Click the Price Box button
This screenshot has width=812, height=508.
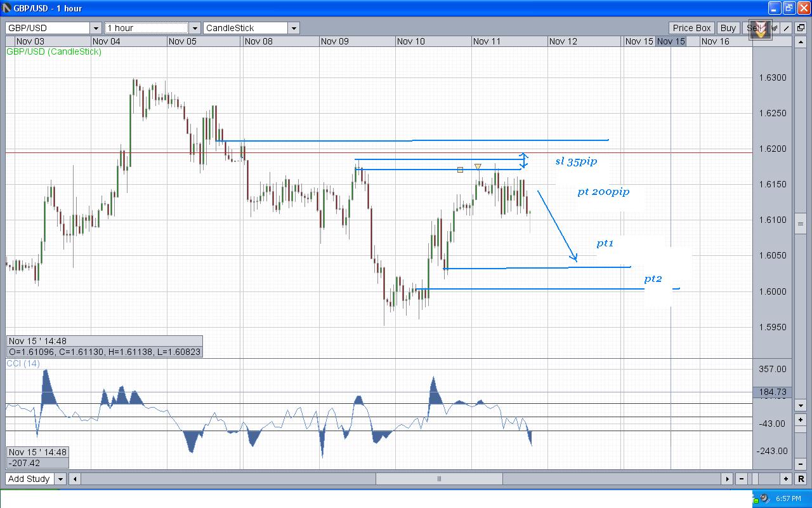(x=691, y=28)
